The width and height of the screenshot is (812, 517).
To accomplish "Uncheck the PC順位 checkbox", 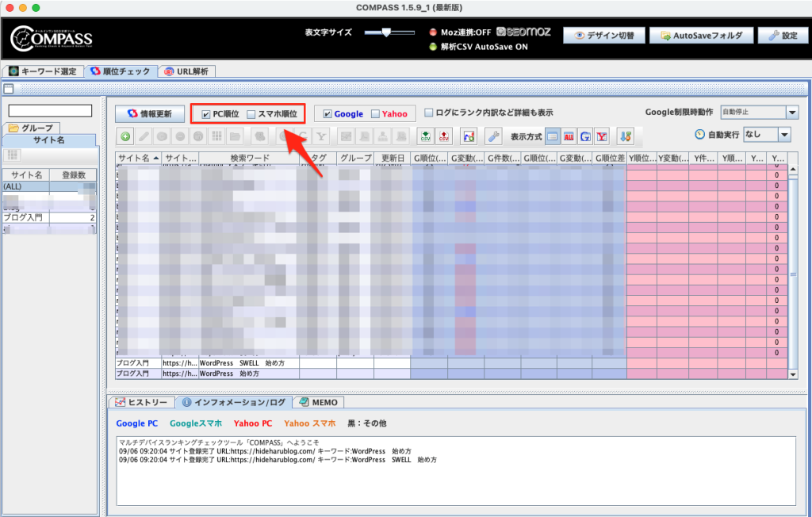I will (x=206, y=114).
